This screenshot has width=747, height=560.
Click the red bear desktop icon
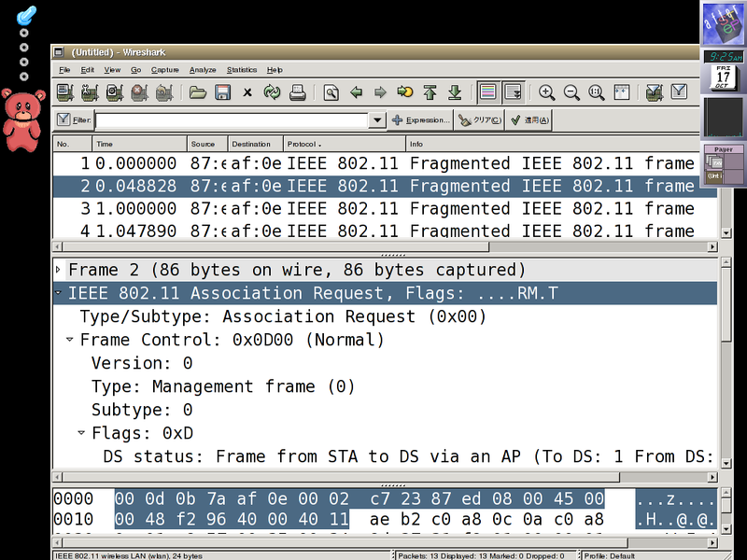pos(22,119)
